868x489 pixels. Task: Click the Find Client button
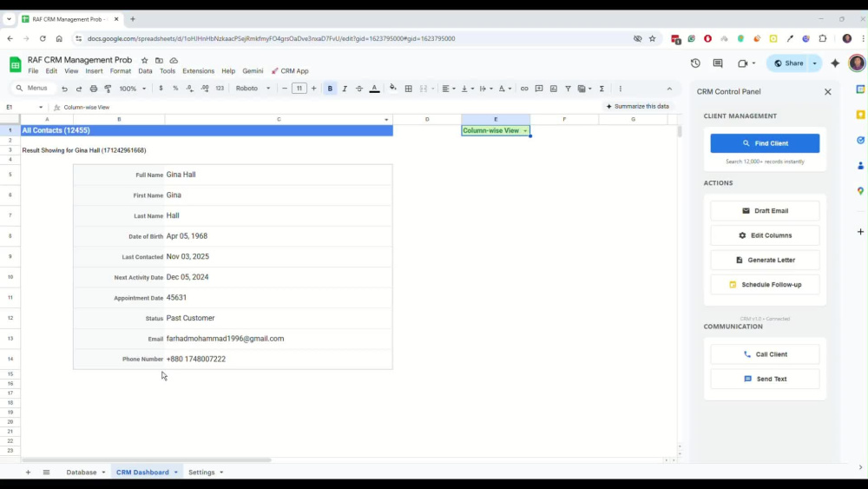click(765, 143)
